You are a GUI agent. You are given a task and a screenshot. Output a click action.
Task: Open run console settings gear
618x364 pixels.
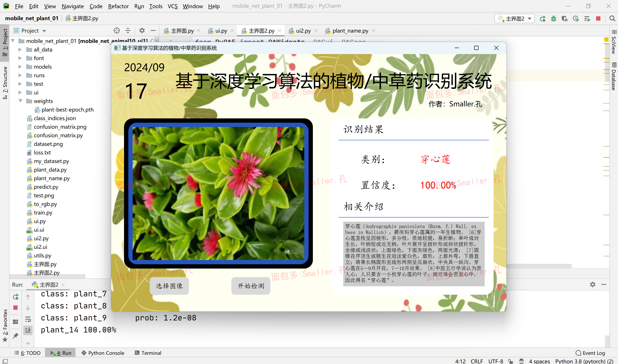tap(593, 284)
